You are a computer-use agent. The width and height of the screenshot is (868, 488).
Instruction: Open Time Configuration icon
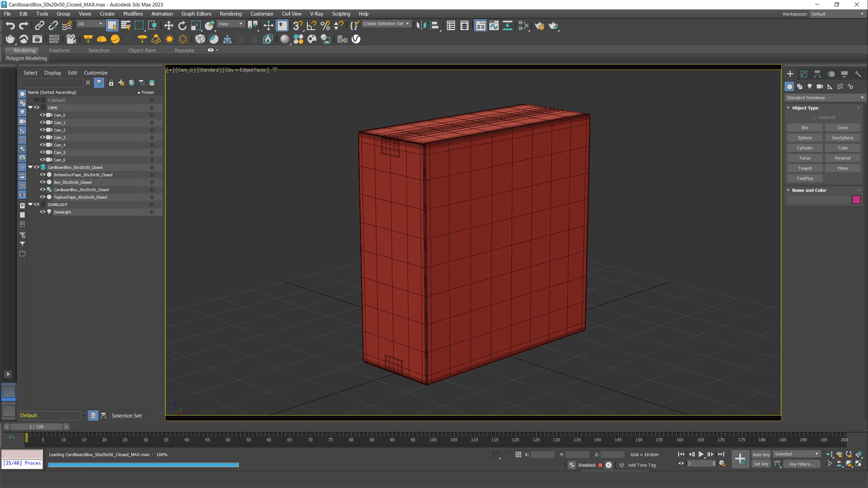(722, 464)
